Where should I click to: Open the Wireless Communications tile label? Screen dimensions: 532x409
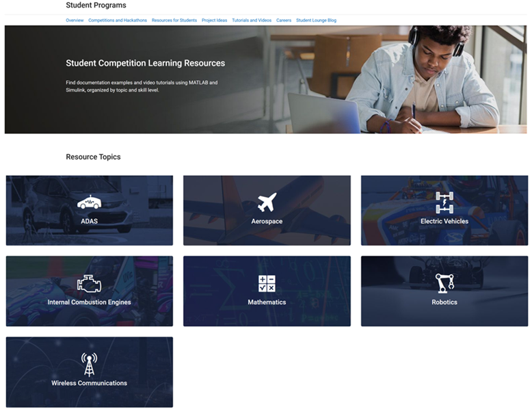(x=89, y=383)
